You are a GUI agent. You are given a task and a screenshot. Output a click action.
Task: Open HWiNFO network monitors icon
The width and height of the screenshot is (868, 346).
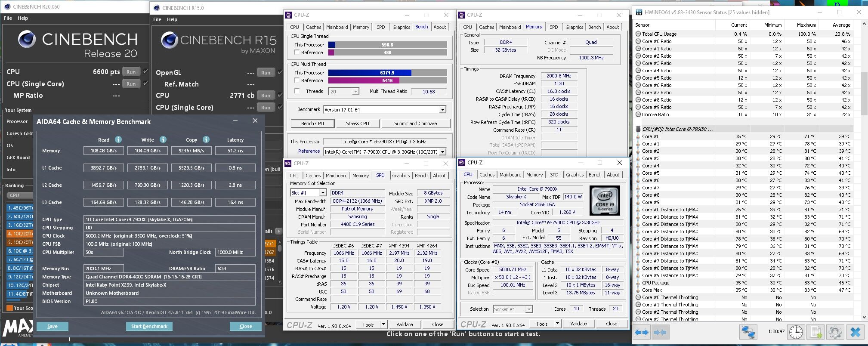[x=748, y=332]
